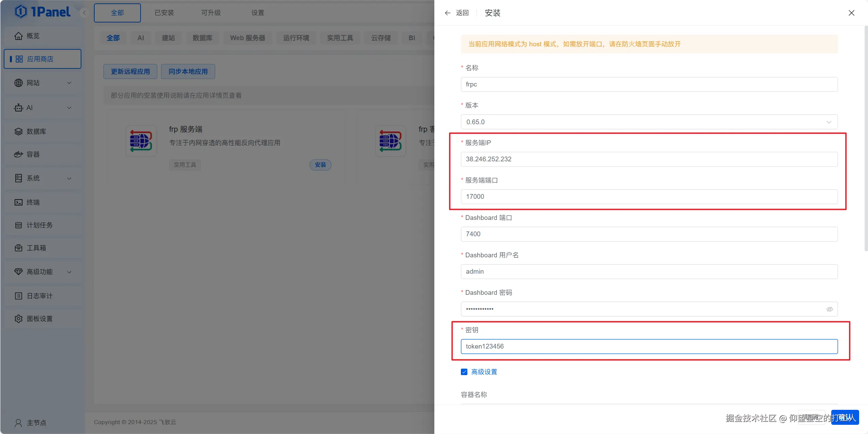868x434 pixels.
Task: Click the 1Panel logo
Action: [42, 12]
